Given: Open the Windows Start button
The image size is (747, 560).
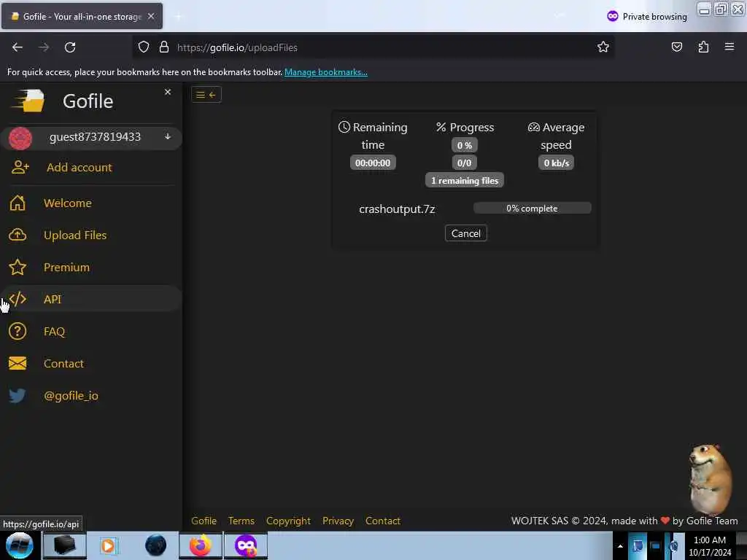Looking at the screenshot, I should coord(20,545).
